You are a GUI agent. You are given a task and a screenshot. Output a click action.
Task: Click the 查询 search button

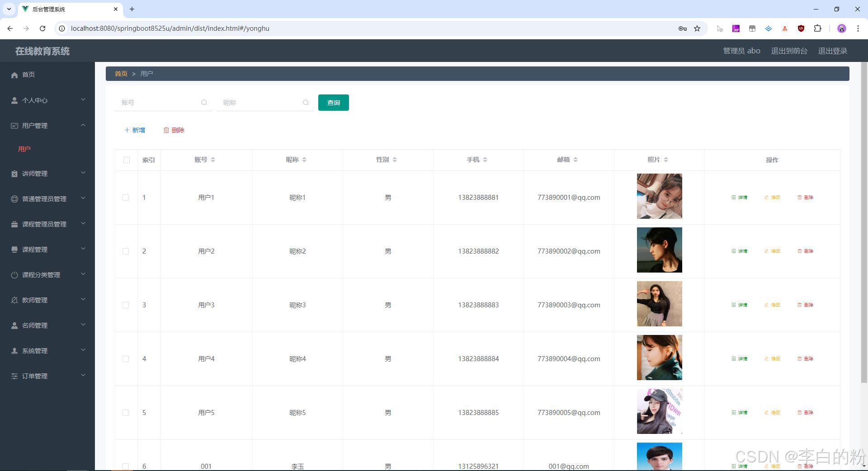(x=334, y=103)
